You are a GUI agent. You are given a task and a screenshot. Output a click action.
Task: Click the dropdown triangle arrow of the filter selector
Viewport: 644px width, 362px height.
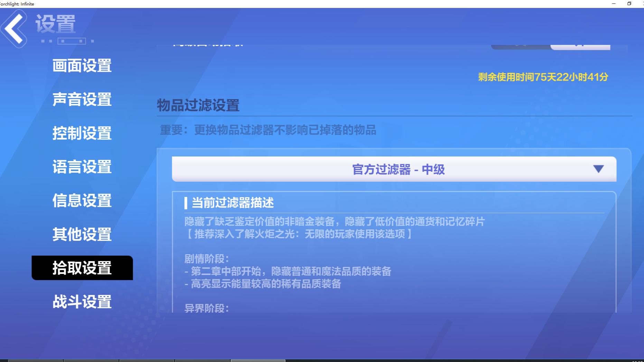click(x=598, y=169)
